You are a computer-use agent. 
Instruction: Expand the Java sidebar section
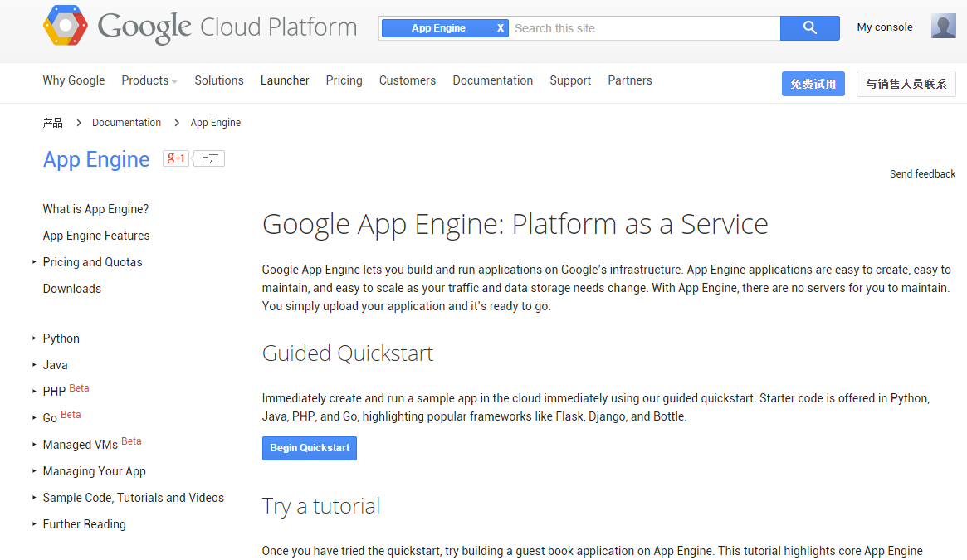click(35, 365)
